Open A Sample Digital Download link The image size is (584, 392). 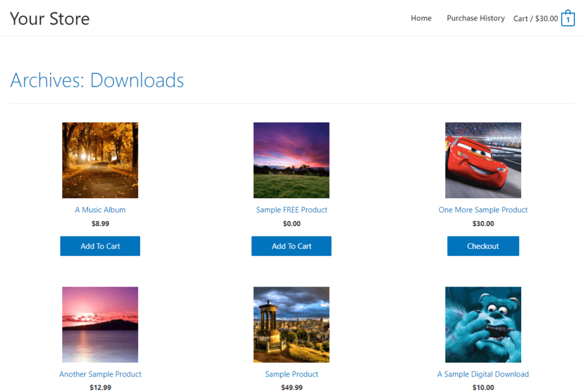point(483,374)
